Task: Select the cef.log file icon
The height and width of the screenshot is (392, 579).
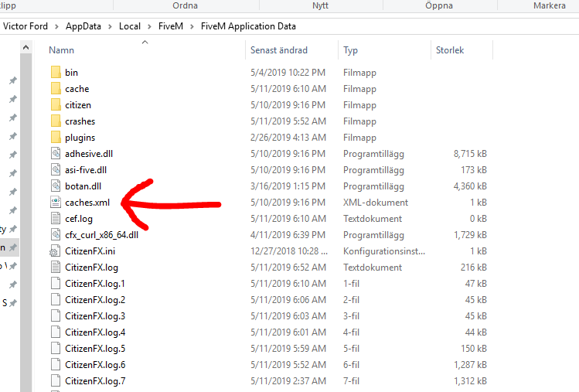Action: 56,218
